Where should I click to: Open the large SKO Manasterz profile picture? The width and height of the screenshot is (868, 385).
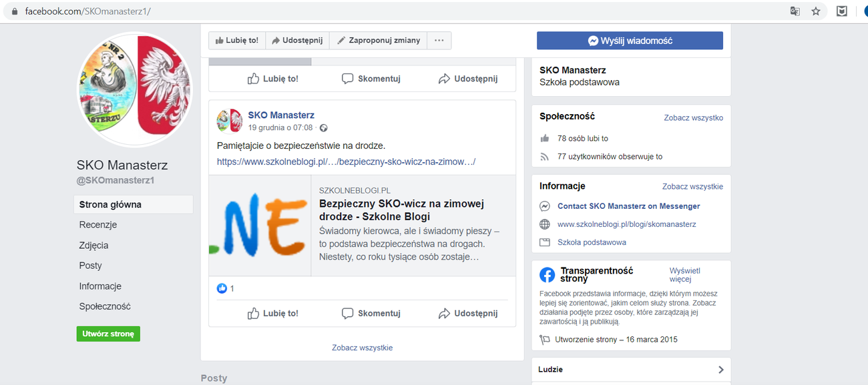(135, 89)
